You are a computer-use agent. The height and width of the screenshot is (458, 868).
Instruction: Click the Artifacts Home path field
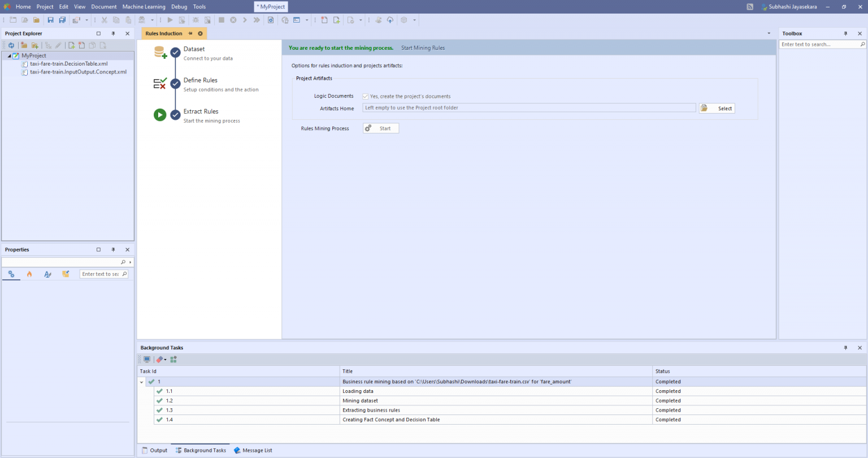point(529,107)
